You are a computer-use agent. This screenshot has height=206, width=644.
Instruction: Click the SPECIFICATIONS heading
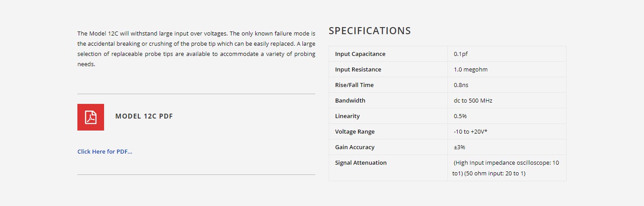(370, 31)
